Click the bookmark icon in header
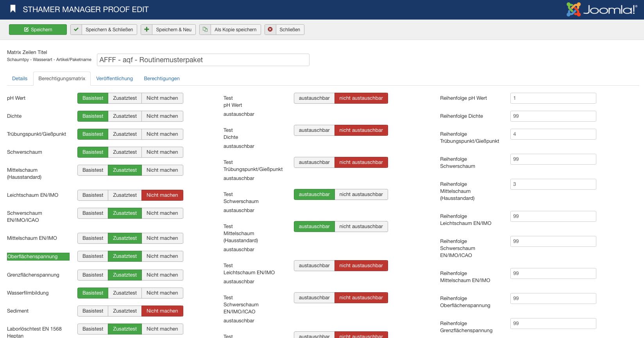 [13, 9]
